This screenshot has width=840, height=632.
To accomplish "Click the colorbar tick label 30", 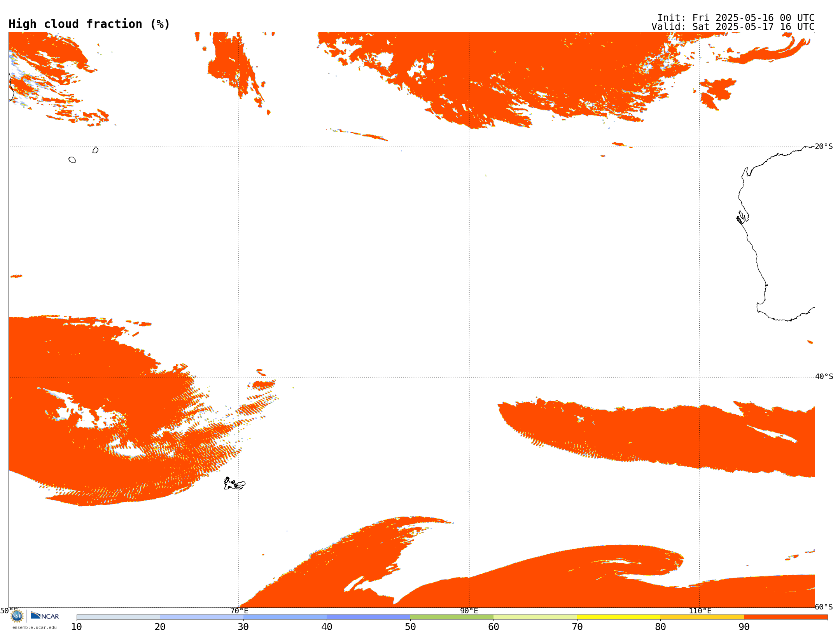I will [x=243, y=627].
